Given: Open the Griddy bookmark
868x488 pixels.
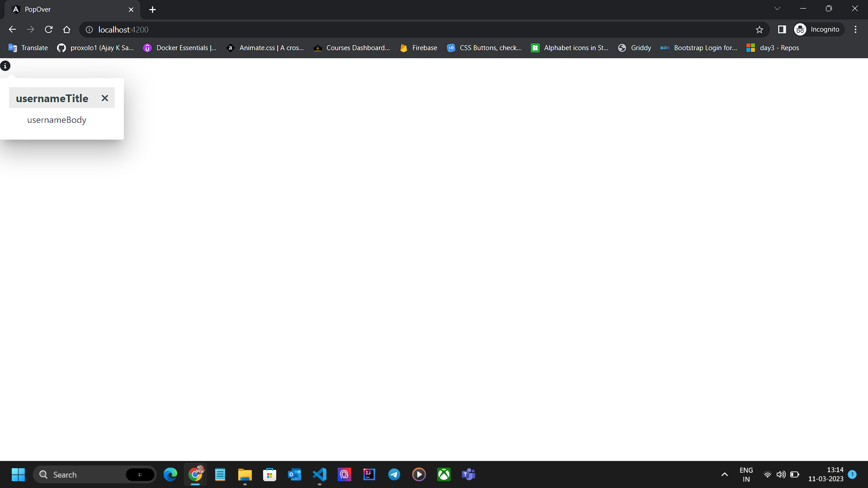Looking at the screenshot, I should pos(635,48).
